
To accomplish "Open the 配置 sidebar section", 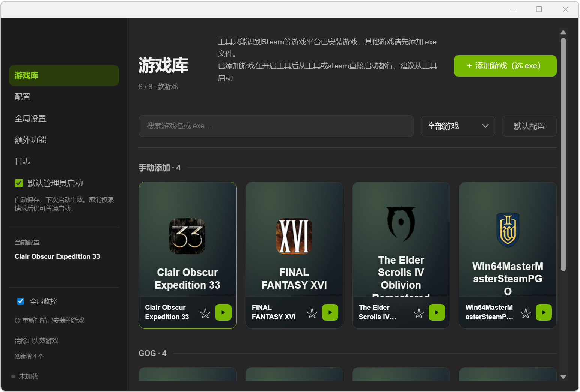I will pos(64,97).
